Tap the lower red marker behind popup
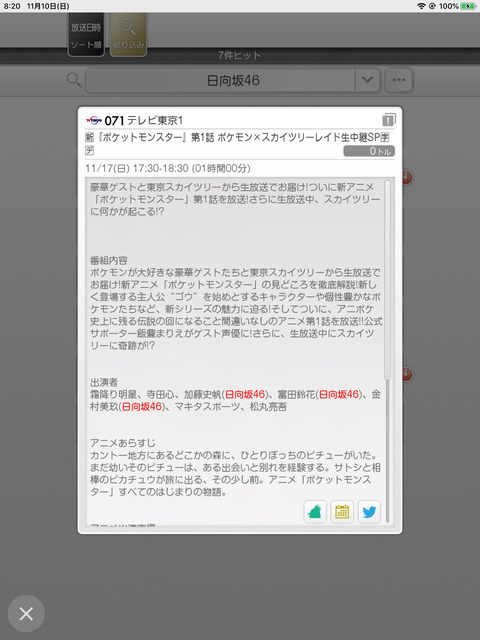480x640 pixels. pos(407,374)
